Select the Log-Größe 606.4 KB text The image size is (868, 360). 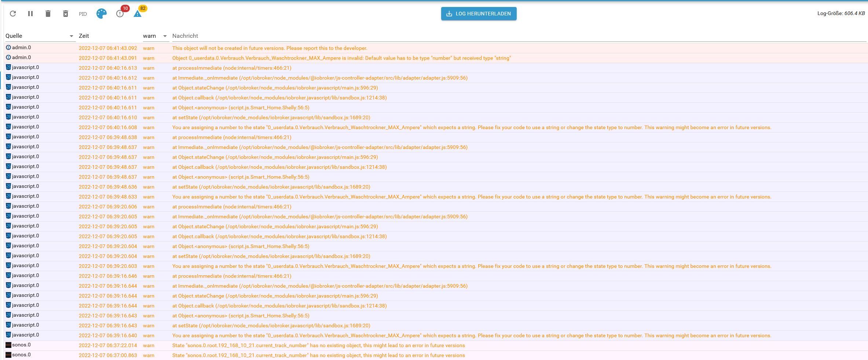coord(841,14)
